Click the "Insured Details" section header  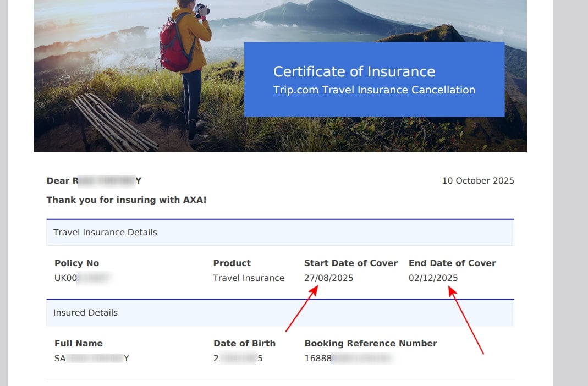click(x=85, y=313)
